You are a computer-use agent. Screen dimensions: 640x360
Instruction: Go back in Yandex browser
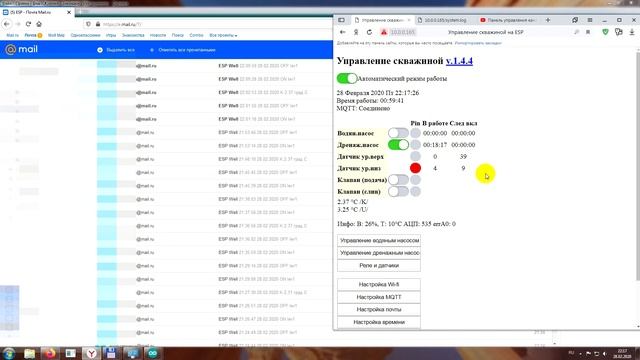point(342,32)
